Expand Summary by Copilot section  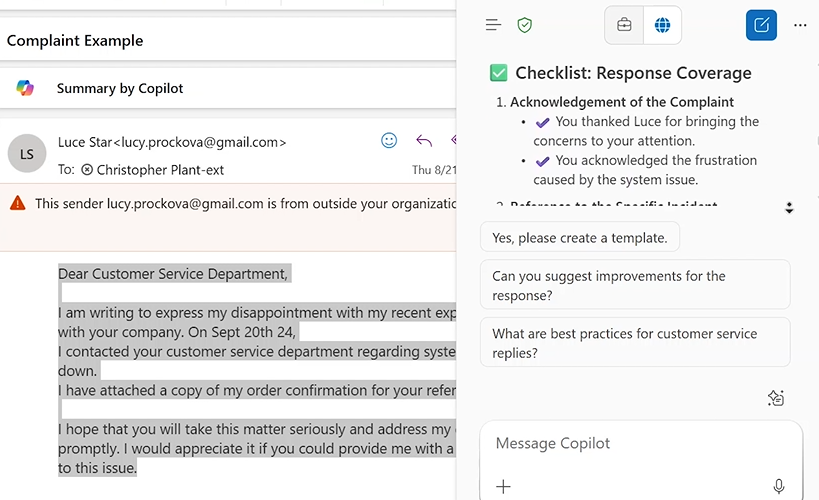[x=120, y=88]
